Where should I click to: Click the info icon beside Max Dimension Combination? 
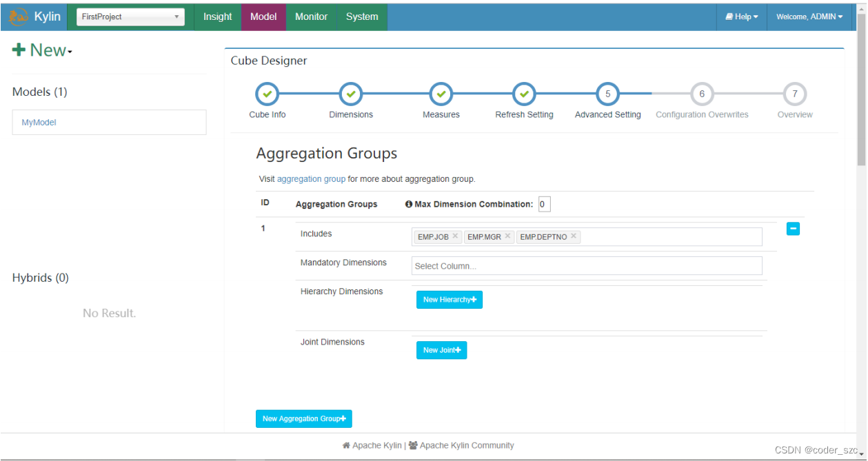[x=409, y=205]
